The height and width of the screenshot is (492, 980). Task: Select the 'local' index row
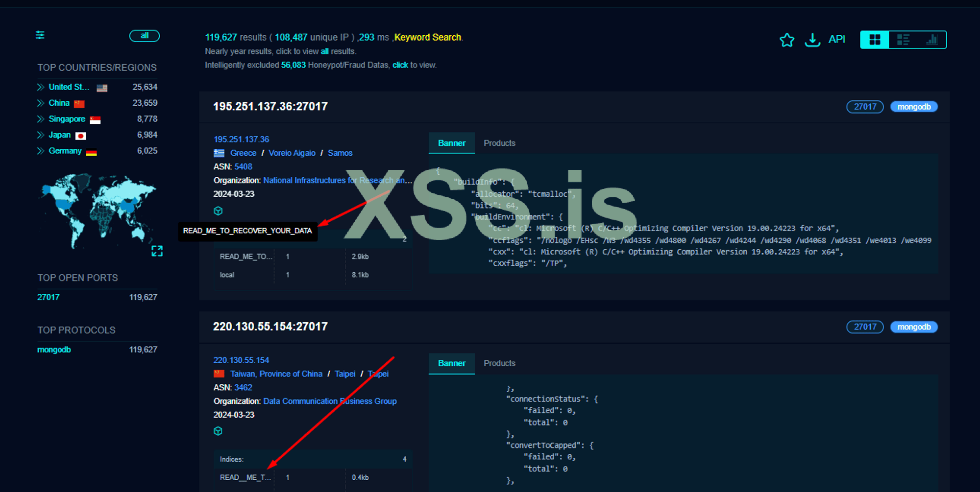[x=313, y=275]
